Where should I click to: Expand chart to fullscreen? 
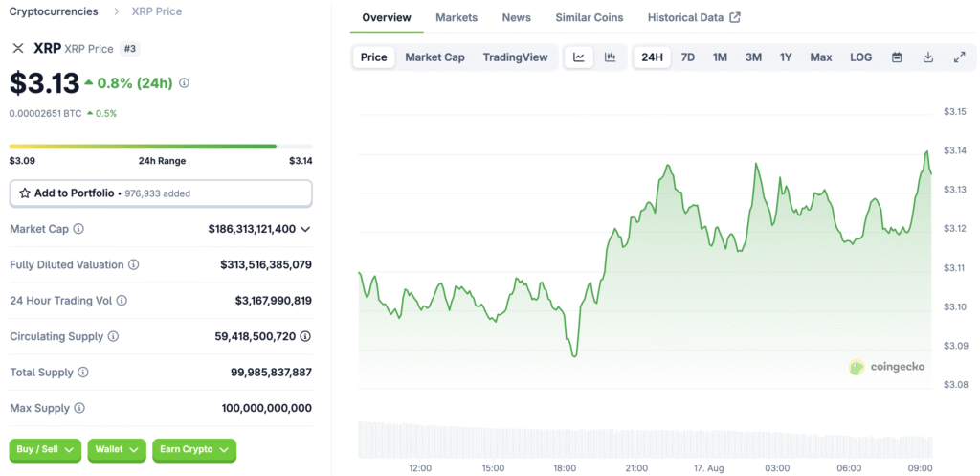click(x=959, y=57)
